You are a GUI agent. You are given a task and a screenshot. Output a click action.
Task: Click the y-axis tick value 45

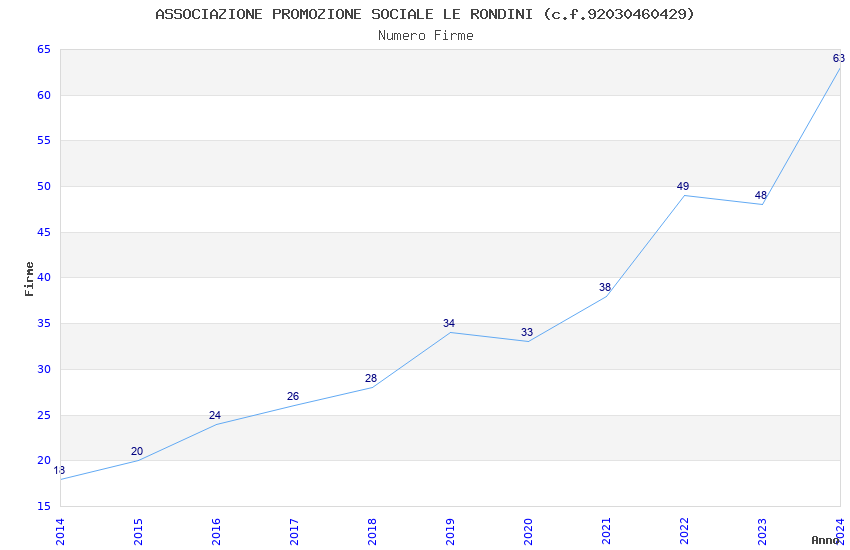click(44, 232)
